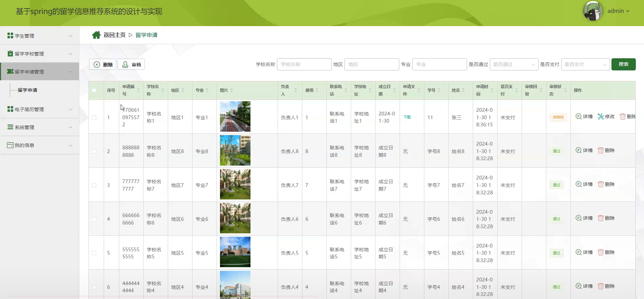
Task: Open the 学生管理 sidebar menu
Action: click(x=40, y=36)
